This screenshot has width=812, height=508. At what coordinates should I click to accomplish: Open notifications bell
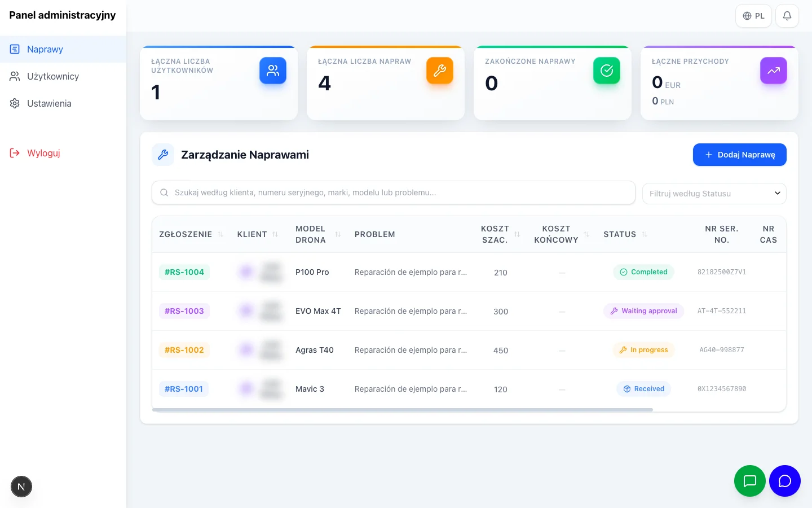[x=787, y=16]
